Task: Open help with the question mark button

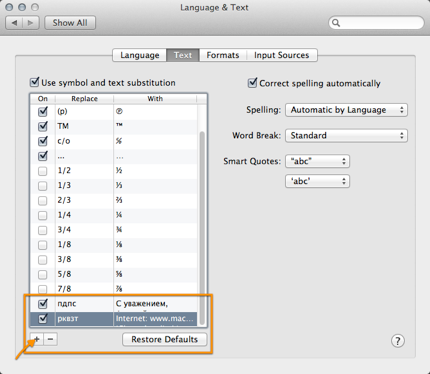Action: 398,341
